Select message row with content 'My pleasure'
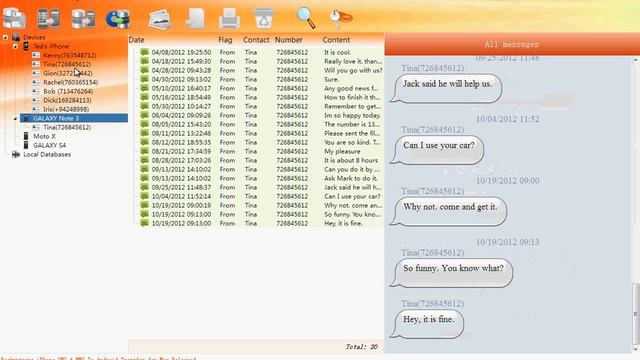This screenshot has width=640, height=360. click(261, 151)
